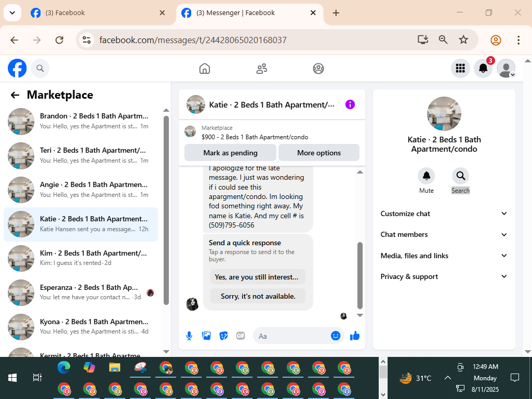This screenshot has height=399, width=532.
Task: Open Angie conversation in list
Action: (81, 190)
